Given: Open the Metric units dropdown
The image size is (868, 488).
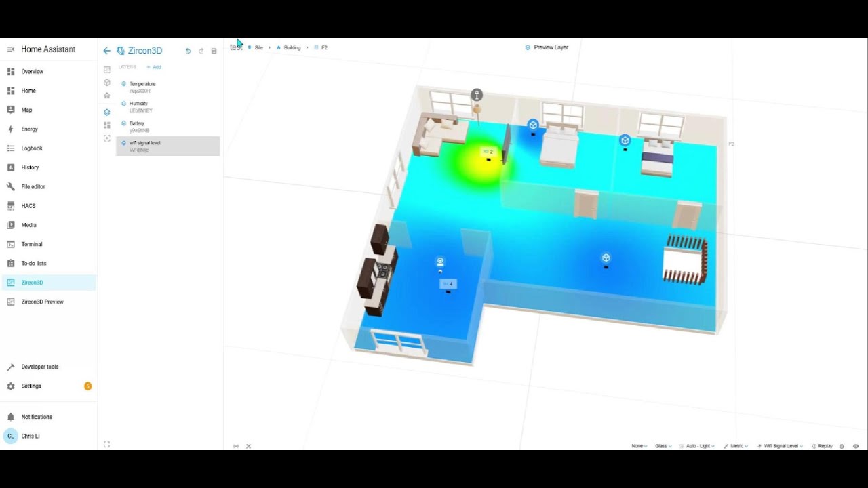Looking at the screenshot, I should point(736,446).
